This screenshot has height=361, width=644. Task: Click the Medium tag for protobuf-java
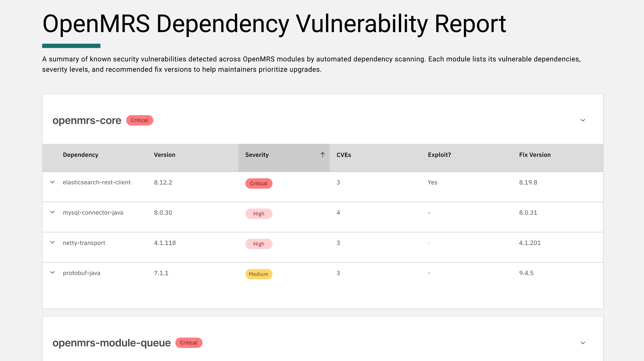pyautogui.click(x=259, y=274)
